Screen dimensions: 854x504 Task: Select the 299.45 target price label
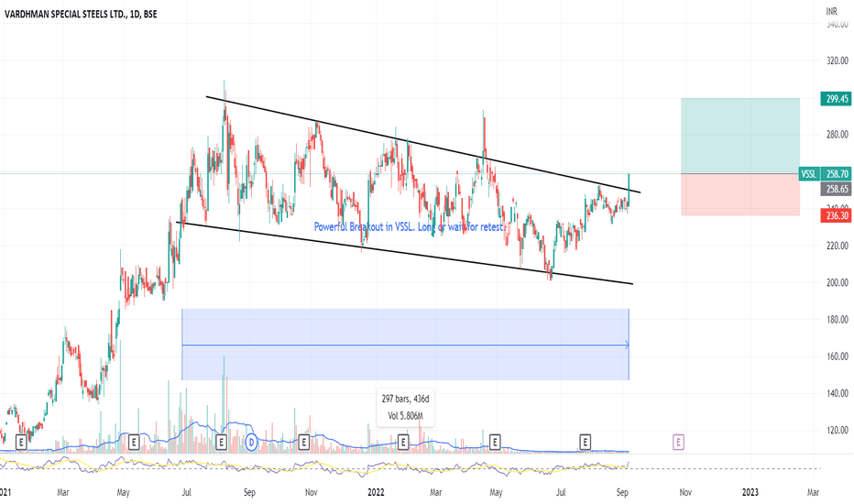(836, 99)
